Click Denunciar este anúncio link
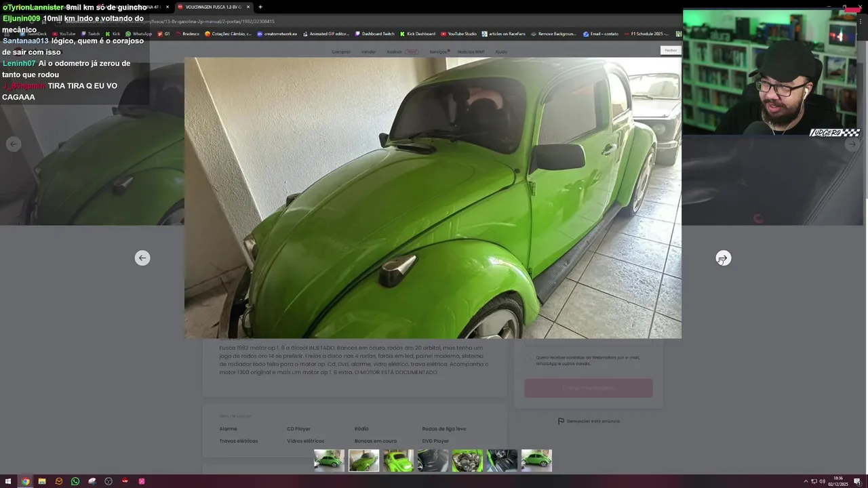 point(593,421)
